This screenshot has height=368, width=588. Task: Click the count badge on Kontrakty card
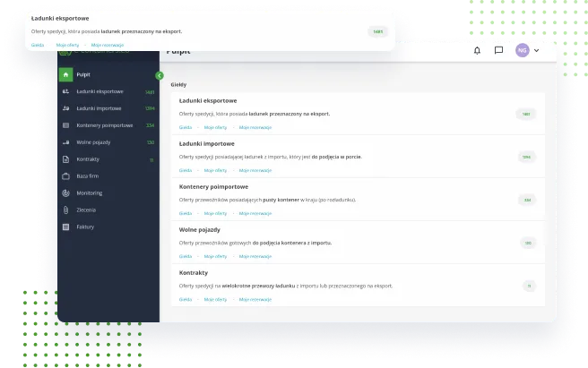click(x=529, y=286)
